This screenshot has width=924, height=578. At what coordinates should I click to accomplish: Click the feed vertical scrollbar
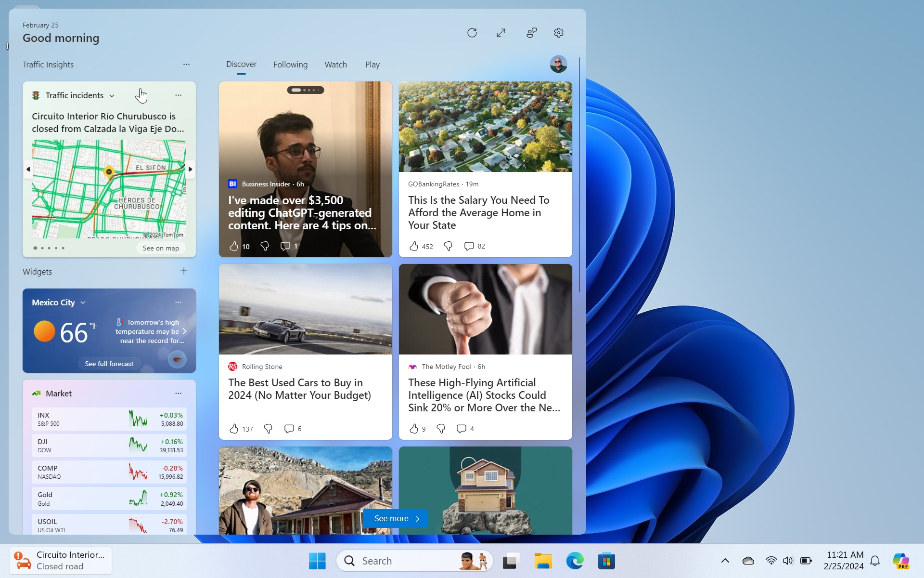[x=579, y=175]
